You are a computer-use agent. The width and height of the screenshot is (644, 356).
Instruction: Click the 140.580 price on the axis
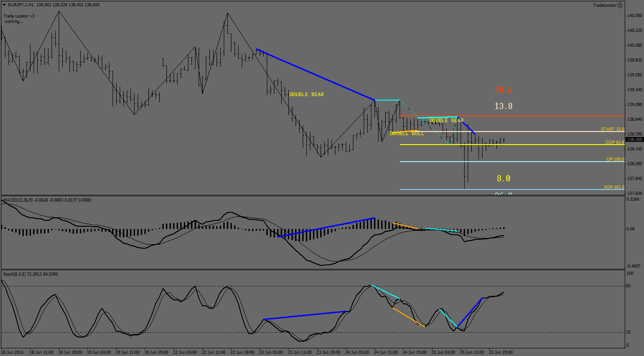(634, 16)
